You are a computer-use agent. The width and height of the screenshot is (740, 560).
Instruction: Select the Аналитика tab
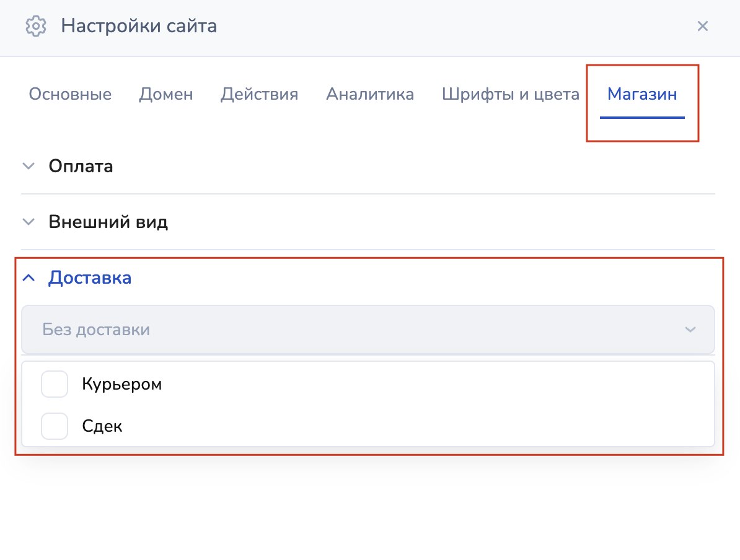tap(370, 94)
